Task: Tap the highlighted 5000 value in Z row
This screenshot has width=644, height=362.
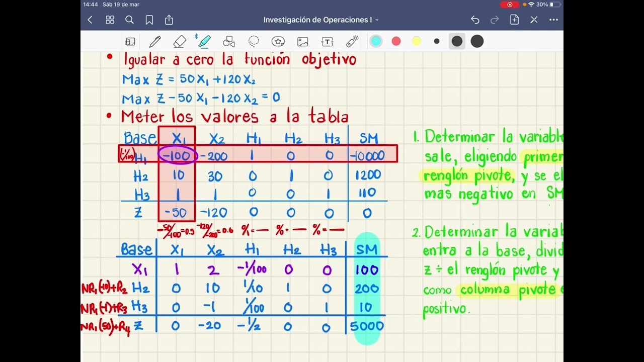Action: [x=367, y=326]
